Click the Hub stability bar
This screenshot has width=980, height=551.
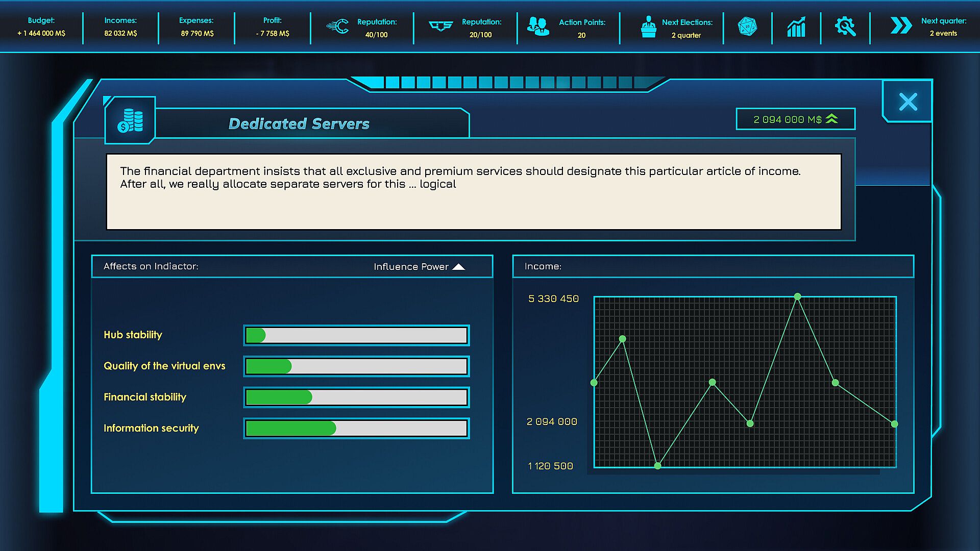pos(356,335)
